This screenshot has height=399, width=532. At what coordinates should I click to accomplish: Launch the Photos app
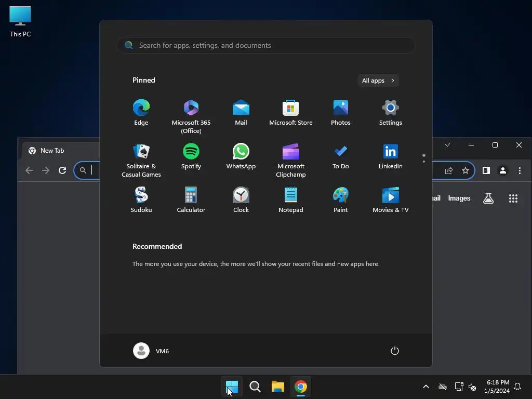pos(341,113)
